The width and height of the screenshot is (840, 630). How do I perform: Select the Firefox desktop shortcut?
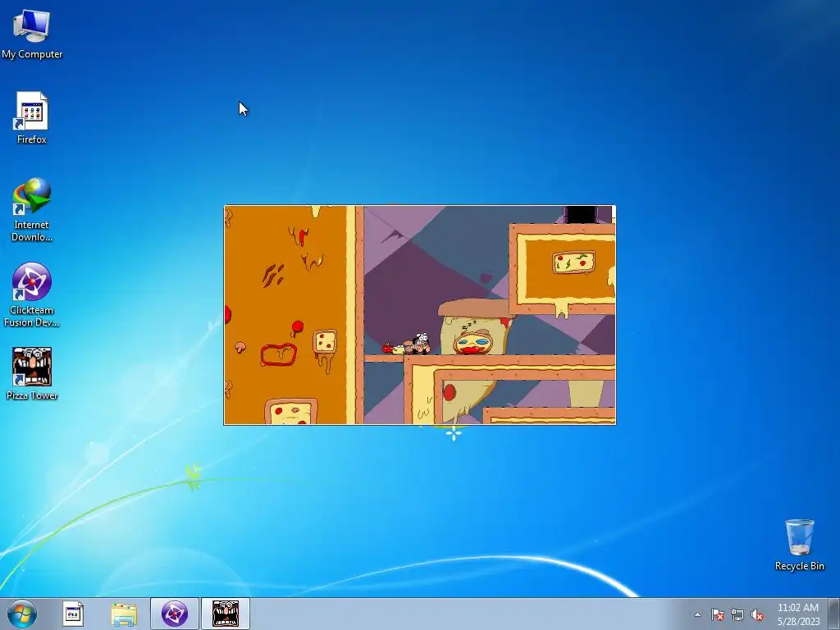click(x=32, y=118)
